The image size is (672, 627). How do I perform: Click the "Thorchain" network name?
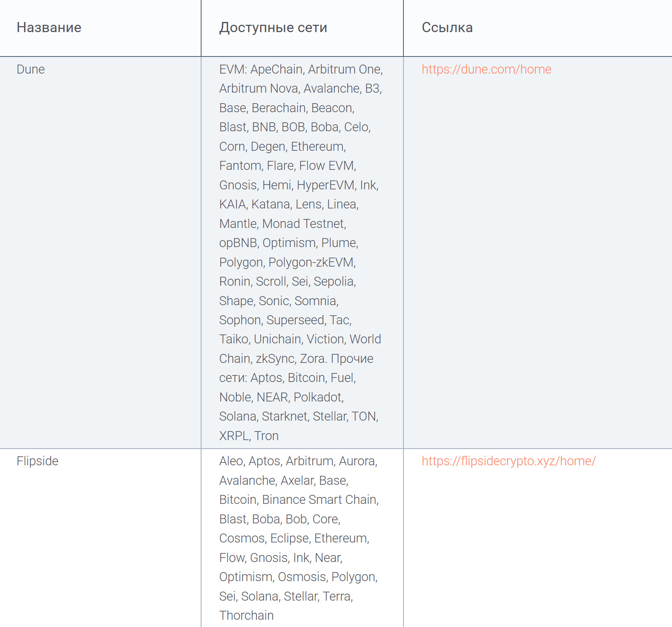tap(246, 616)
